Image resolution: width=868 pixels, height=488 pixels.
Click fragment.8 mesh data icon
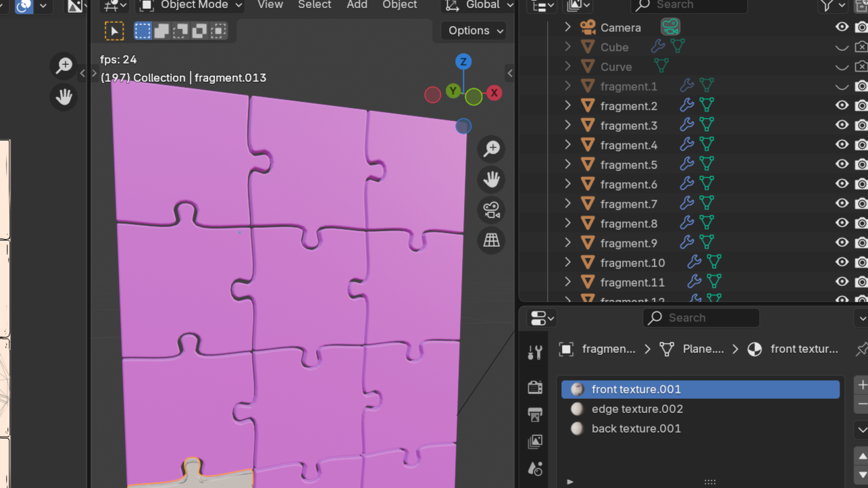click(707, 223)
